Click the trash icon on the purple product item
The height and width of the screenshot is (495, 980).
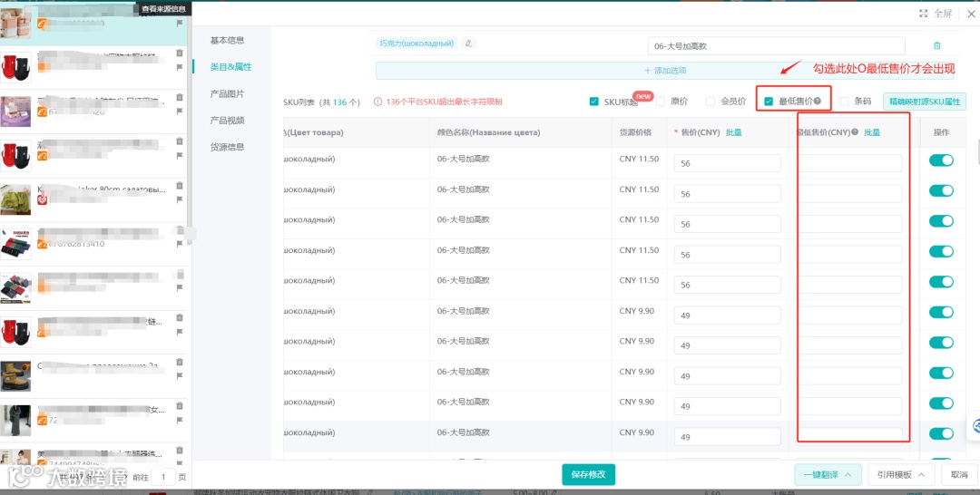180,97
